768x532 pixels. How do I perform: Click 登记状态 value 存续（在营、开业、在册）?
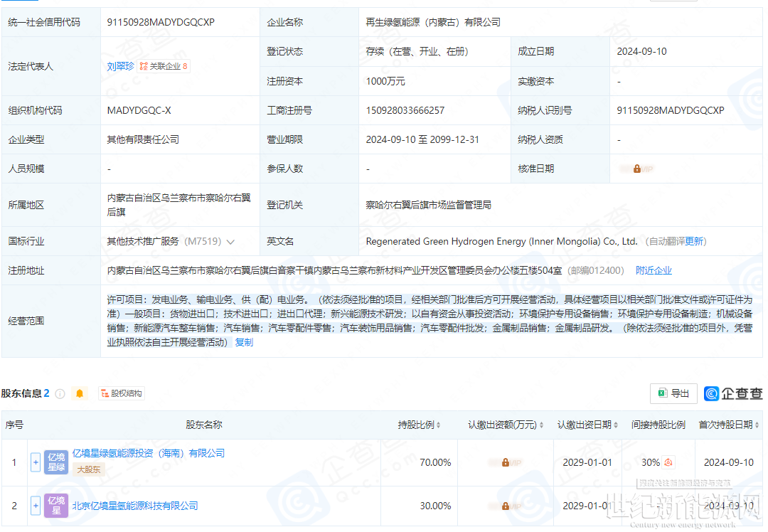[x=417, y=51]
